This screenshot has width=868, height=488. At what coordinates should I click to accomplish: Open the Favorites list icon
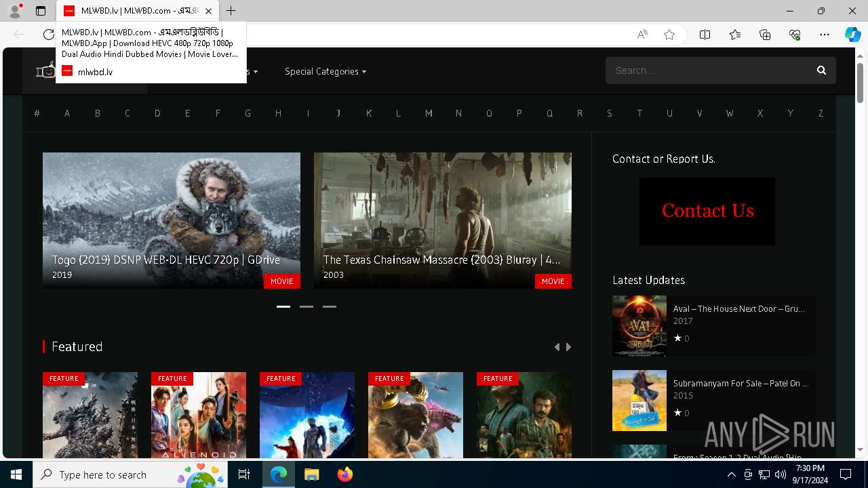coord(735,35)
